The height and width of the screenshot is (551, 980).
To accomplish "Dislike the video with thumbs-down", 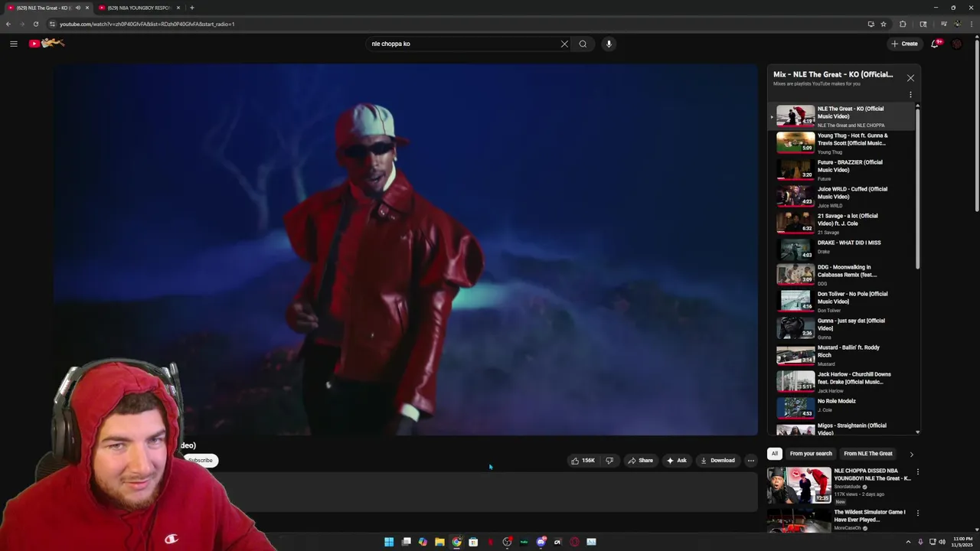I will click(x=609, y=461).
